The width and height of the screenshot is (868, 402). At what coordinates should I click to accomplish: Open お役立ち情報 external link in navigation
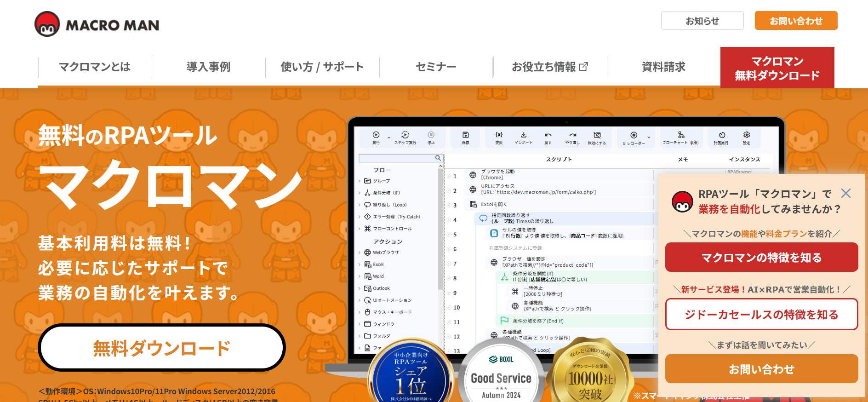(x=549, y=67)
